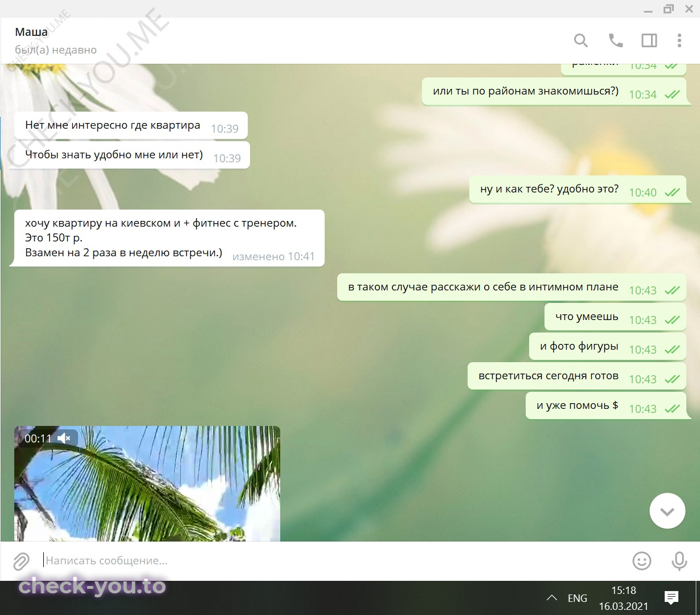The width and height of the screenshot is (700, 615).
Task: Open the three-dot chat menu
Action: [679, 40]
